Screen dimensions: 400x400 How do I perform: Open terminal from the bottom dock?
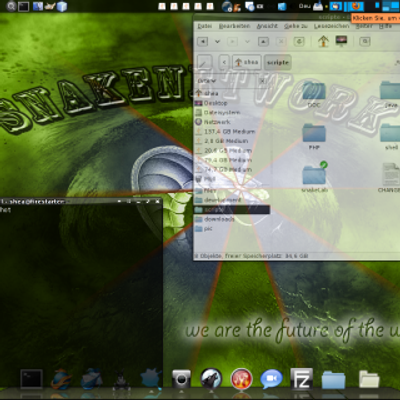pos(31,379)
